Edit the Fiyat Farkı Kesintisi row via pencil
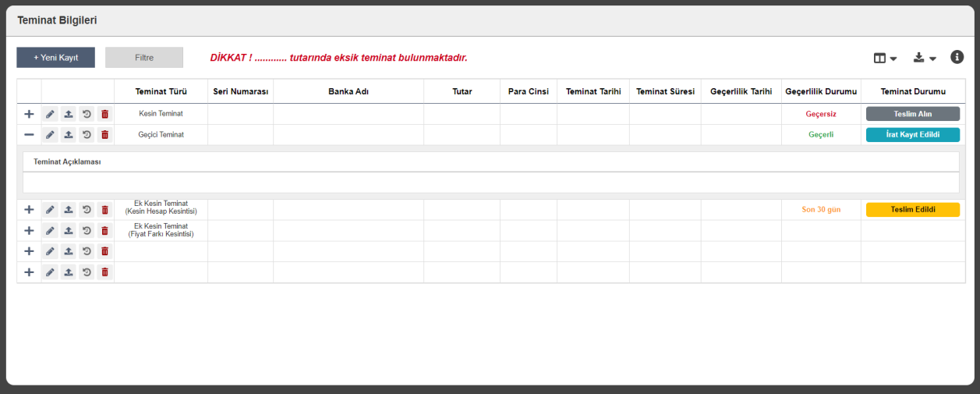Screen dimensions: 980x394 click(x=50, y=231)
